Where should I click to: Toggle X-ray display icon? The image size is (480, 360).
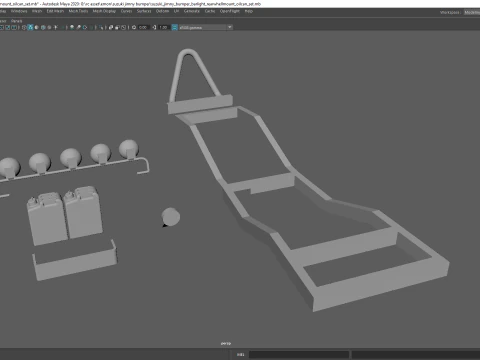[111, 27]
